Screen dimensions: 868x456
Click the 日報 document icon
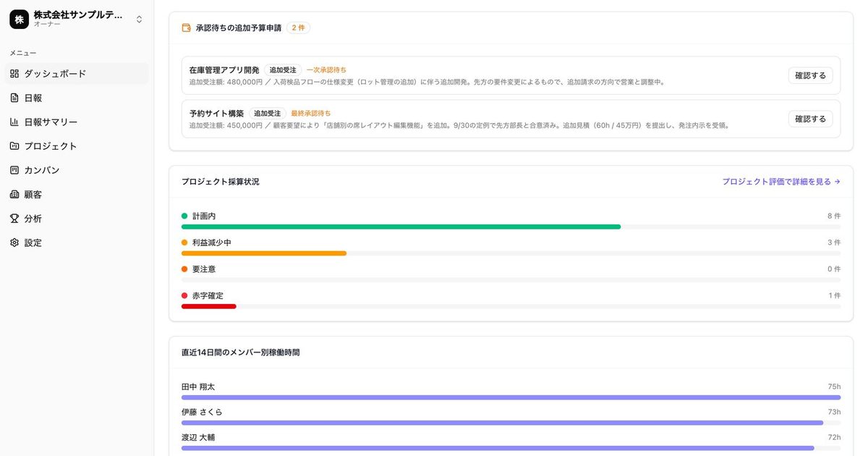14,98
